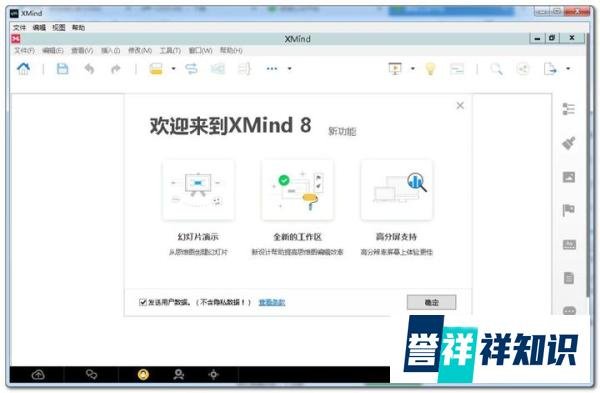Undo the last action via toolbar arrow
The height and width of the screenshot is (393, 600).
(x=89, y=69)
